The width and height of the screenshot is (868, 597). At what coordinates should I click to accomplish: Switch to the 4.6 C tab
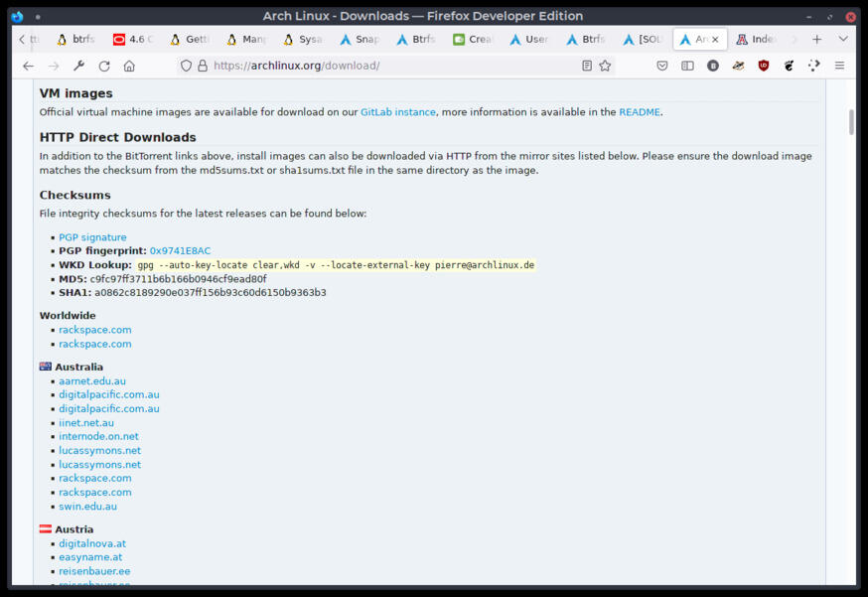(x=133, y=40)
